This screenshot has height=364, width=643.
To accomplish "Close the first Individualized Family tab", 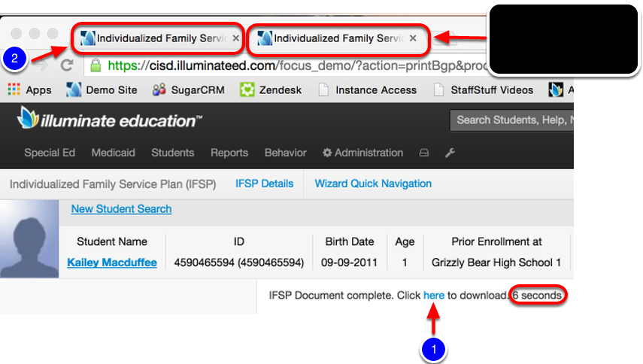I will 236,38.
